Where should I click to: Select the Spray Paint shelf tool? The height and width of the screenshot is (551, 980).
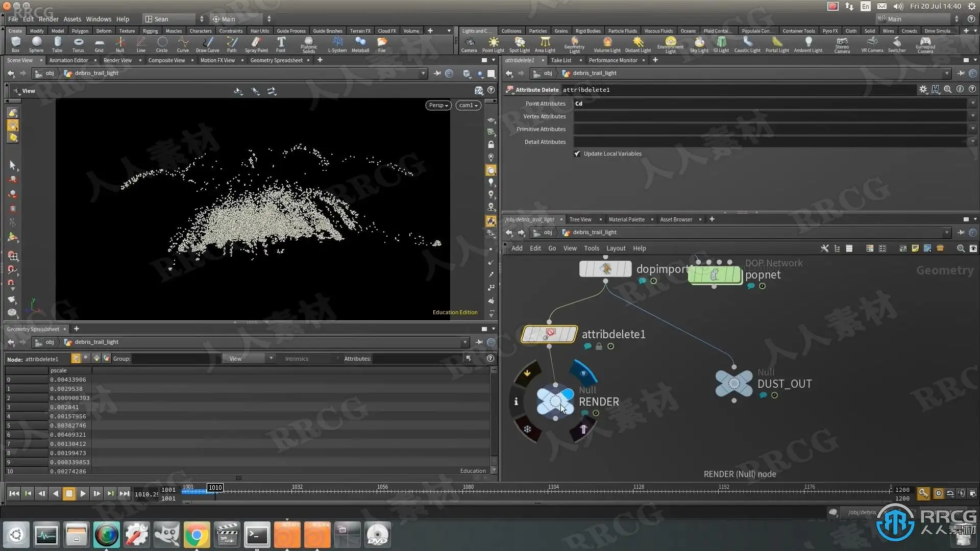256,44
